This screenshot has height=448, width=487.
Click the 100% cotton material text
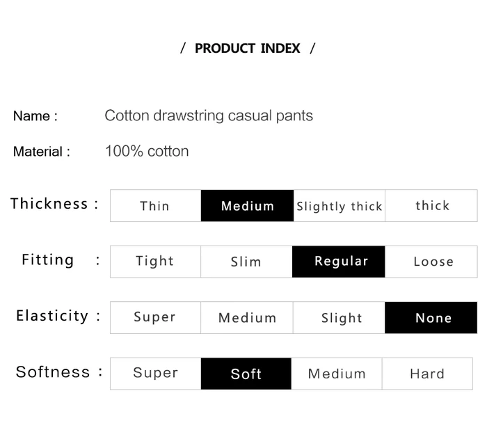point(147,151)
